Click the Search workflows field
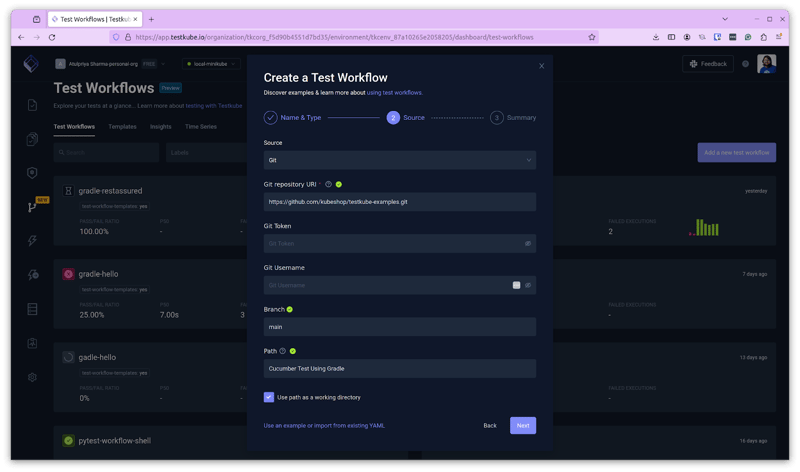Image resolution: width=800 pixels, height=472 pixels. click(x=106, y=153)
